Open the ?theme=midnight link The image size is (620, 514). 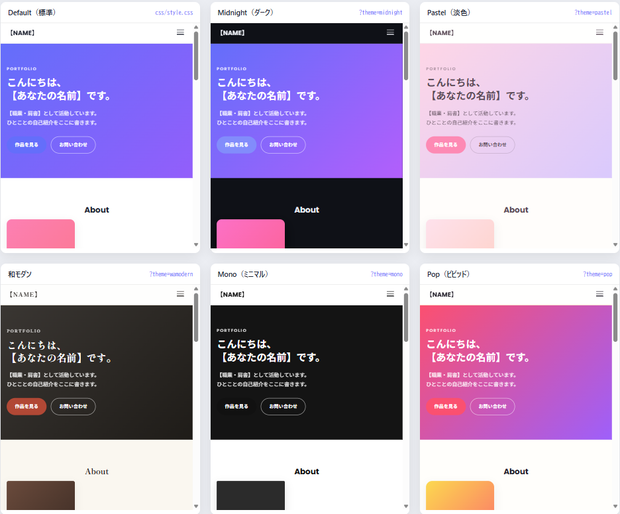[380, 13]
